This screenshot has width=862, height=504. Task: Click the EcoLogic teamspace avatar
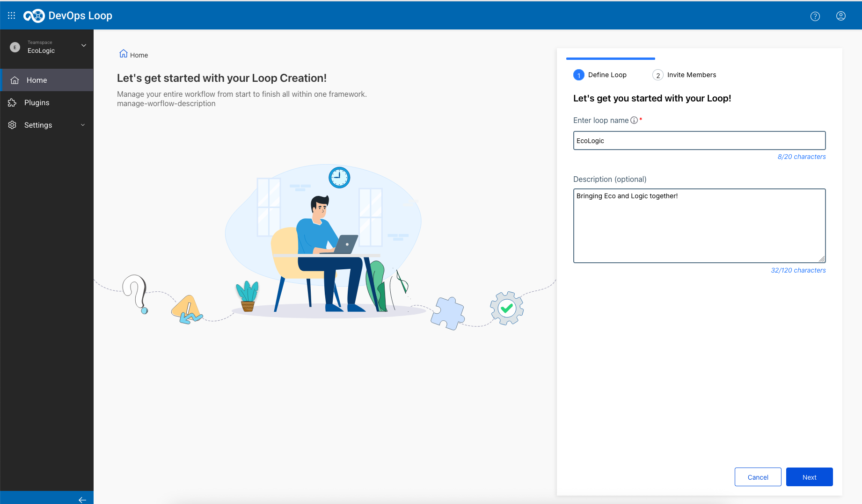[x=15, y=47]
